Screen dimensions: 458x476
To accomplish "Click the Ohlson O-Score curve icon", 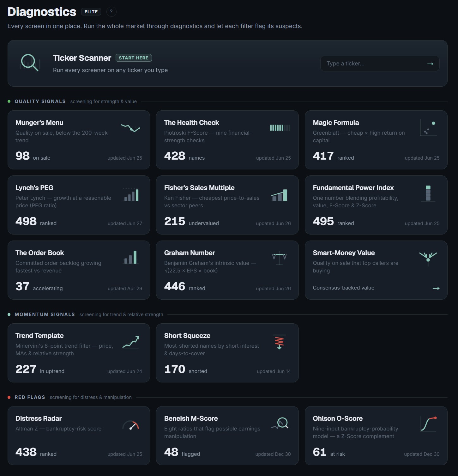I will (x=429, y=424).
